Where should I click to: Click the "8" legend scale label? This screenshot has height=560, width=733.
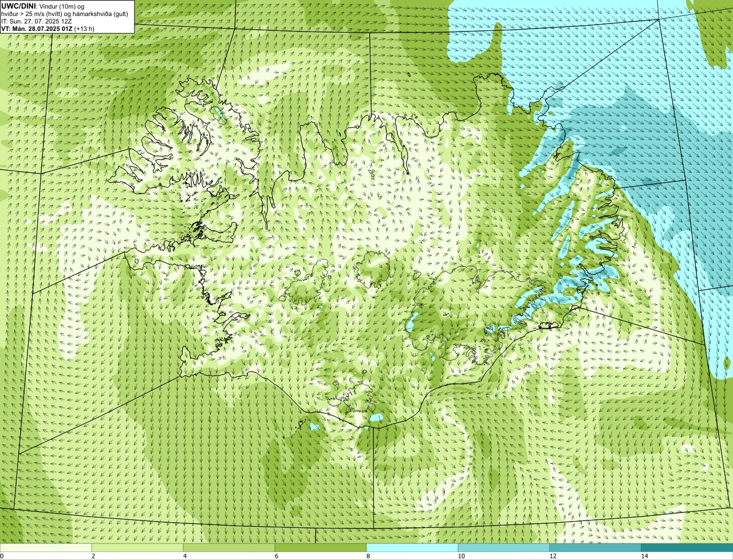tap(368, 556)
